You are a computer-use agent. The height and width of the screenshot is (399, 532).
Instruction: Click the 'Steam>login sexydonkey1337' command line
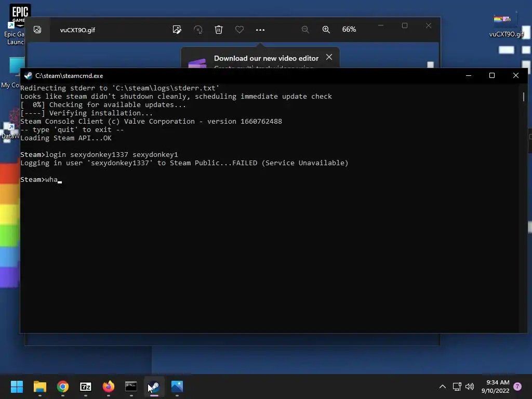[99, 155]
